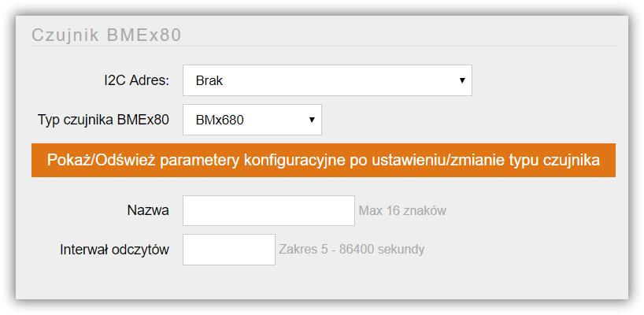
Task: Click the arrow icon beside BMx680
Action: (x=312, y=120)
